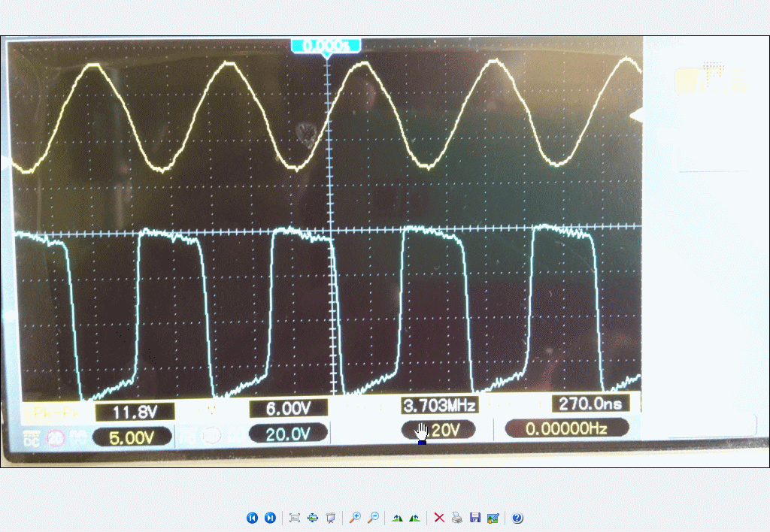Zoom in with the plus magnifier
Screen dimensions: 770x532
355,518
